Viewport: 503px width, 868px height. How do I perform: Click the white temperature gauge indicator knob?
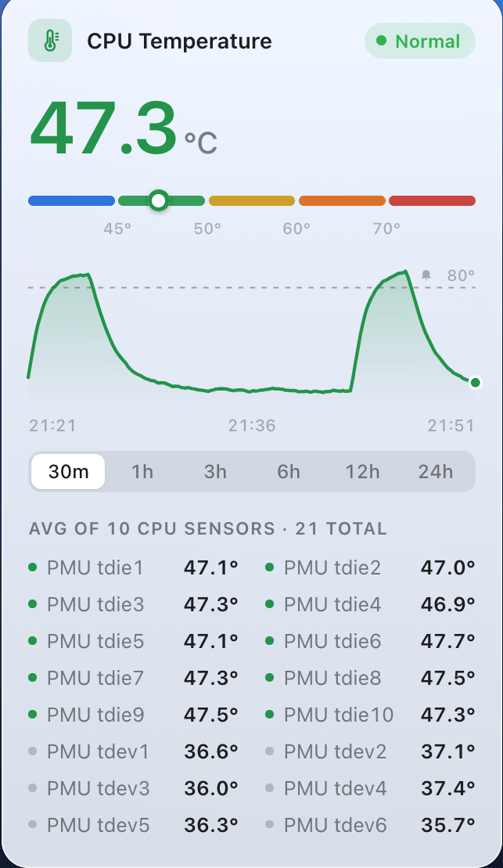click(159, 200)
